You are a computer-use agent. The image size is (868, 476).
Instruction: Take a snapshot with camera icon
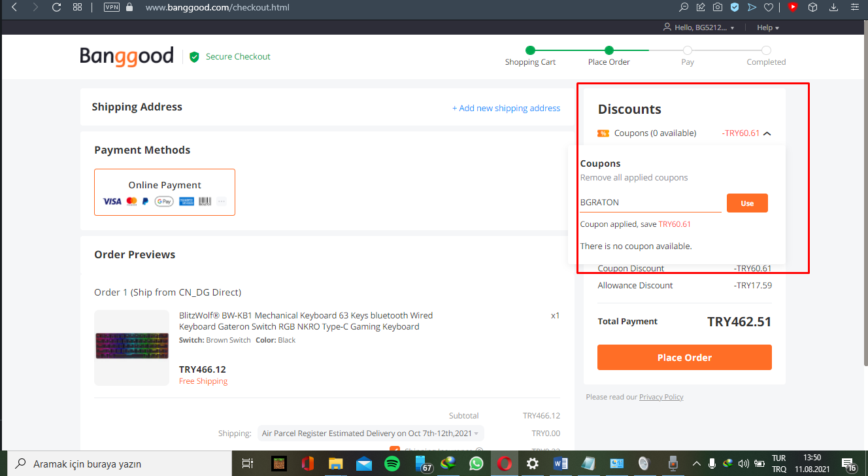tap(718, 8)
